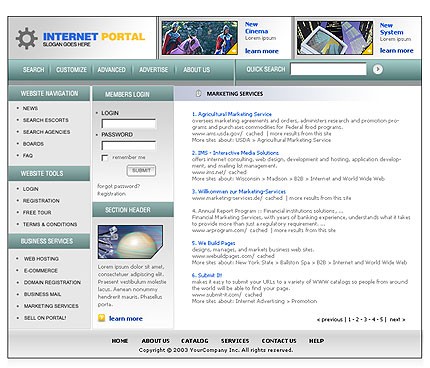The height and width of the screenshot is (368, 430).
Task: Focus the Login input field
Action: tap(128, 124)
